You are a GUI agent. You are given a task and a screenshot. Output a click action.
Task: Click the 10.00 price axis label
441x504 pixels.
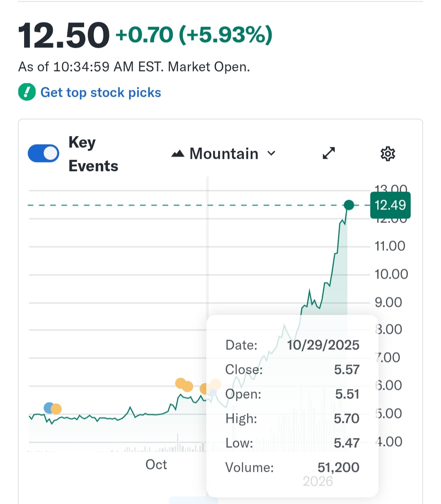coord(391,274)
